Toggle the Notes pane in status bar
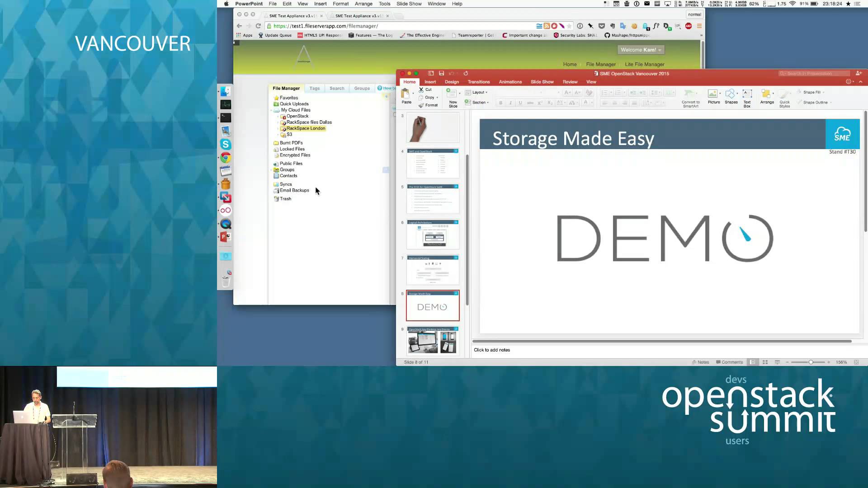The height and width of the screenshot is (488, 868). (x=700, y=362)
